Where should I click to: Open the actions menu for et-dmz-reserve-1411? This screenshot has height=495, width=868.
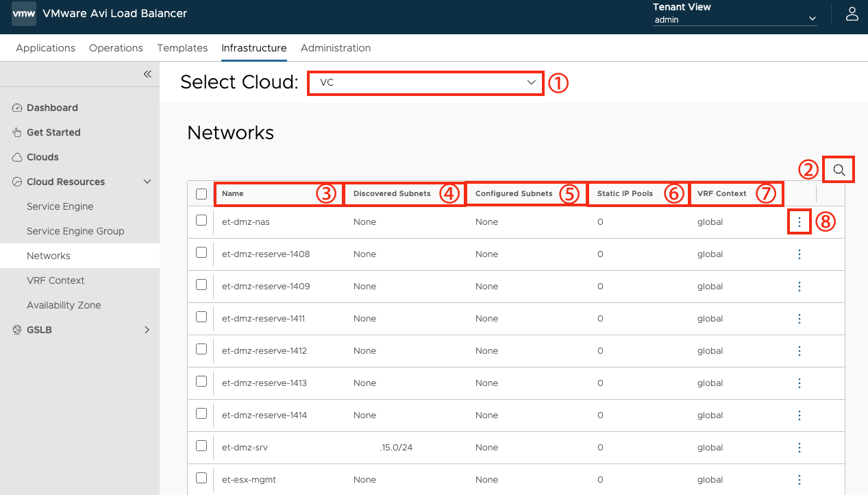click(799, 319)
